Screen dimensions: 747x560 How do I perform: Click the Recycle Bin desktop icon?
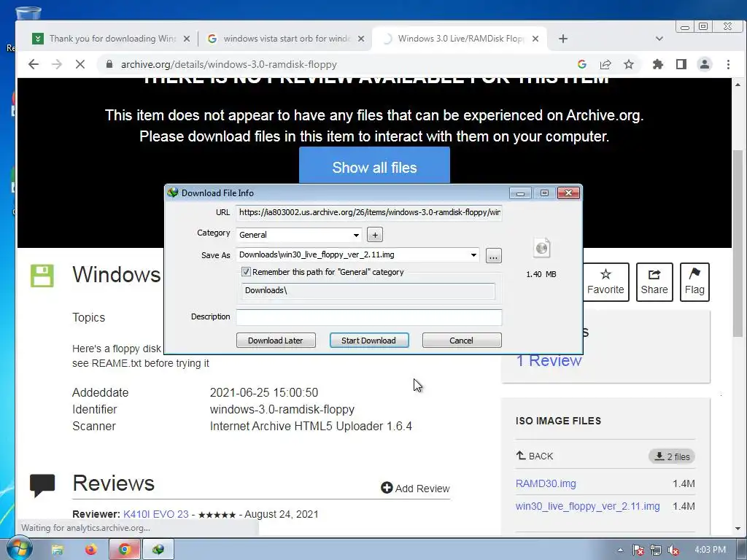[x=28, y=13]
